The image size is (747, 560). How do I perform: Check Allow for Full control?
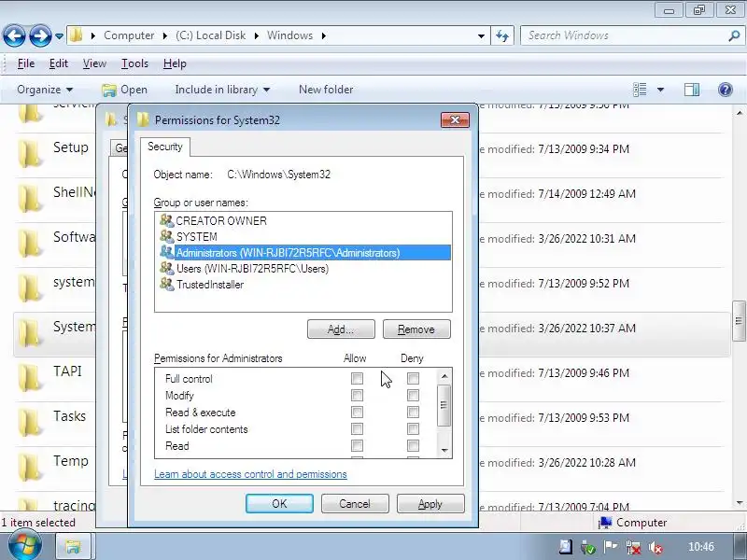pyautogui.click(x=357, y=379)
